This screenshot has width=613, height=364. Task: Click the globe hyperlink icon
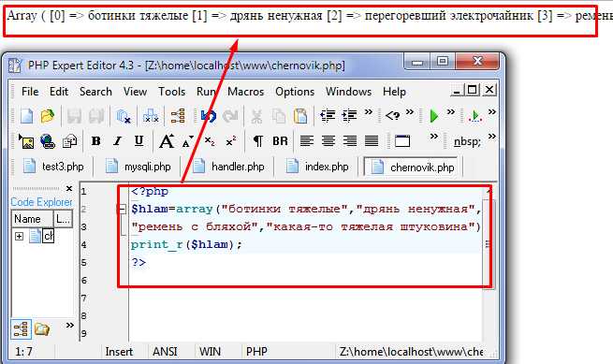48,141
